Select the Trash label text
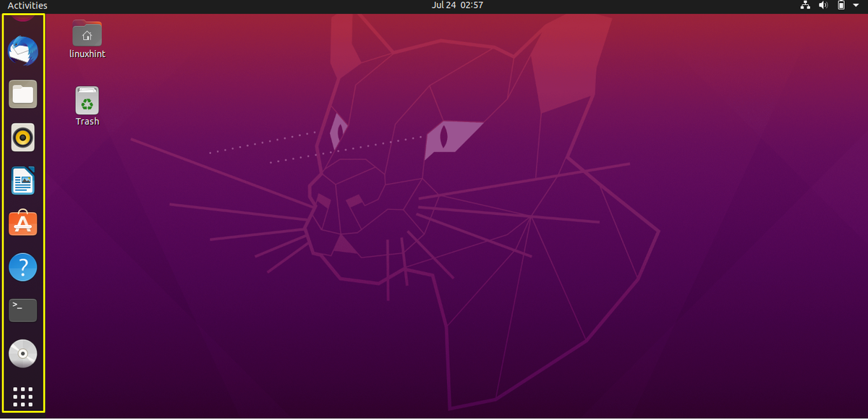This screenshot has width=868, height=419. pyautogui.click(x=86, y=122)
